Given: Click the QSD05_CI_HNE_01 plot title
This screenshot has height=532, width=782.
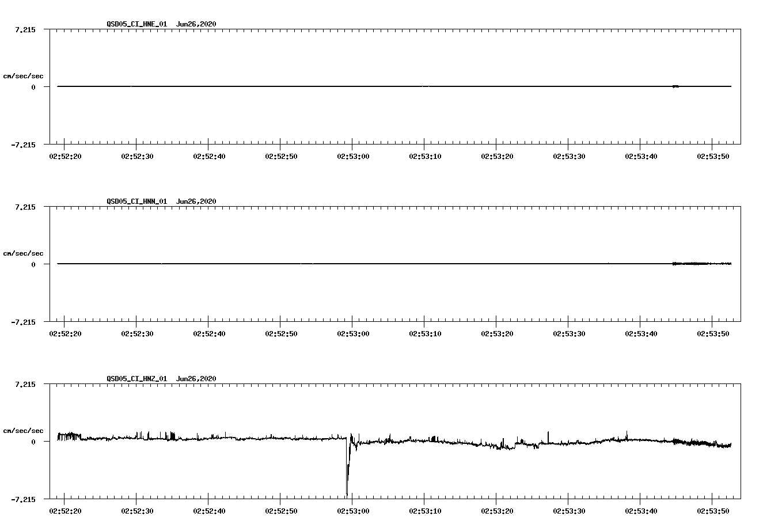Looking at the screenshot, I should point(161,24).
